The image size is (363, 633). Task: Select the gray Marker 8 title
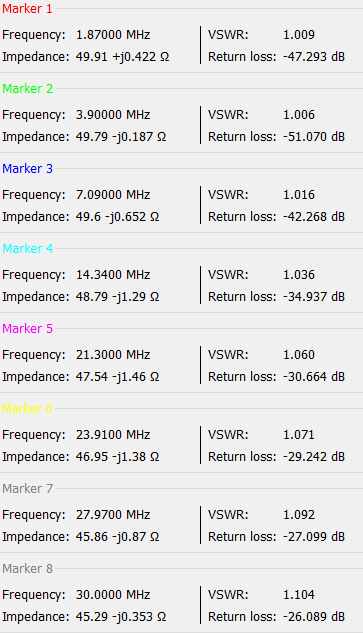[27, 568]
